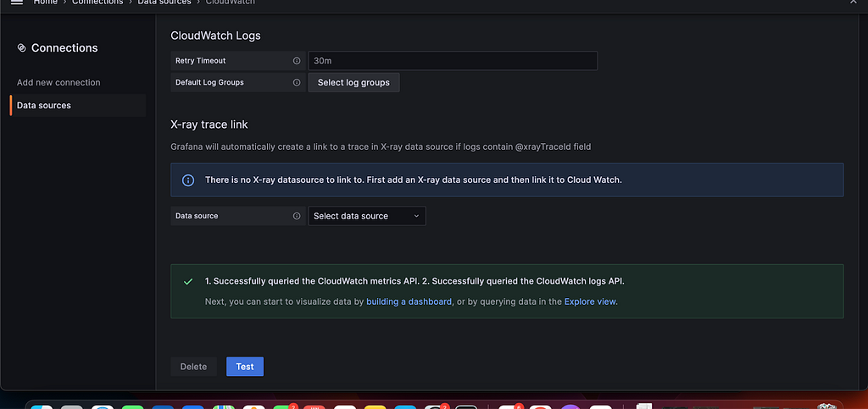Follow the building a dashboard link

tap(409, 301)
